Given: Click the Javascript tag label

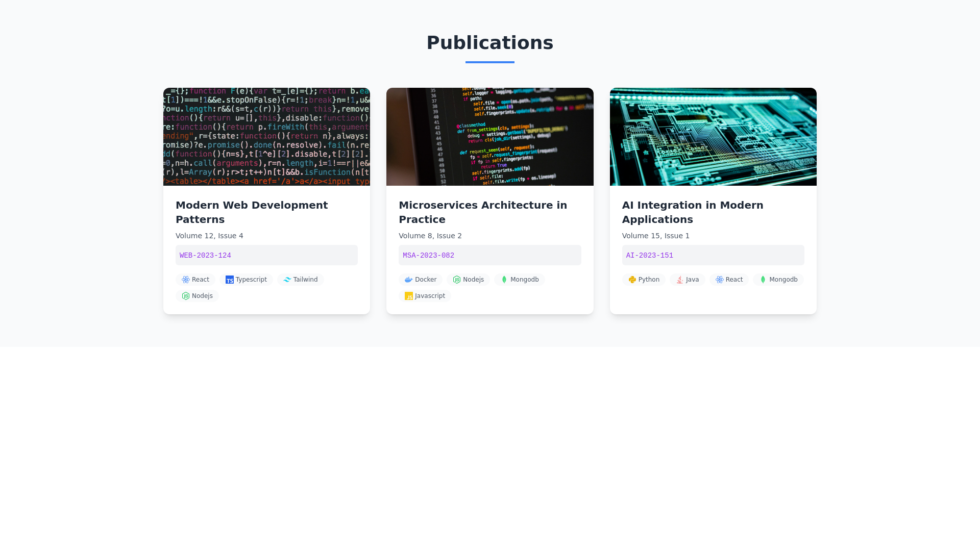Looking at the screenshot, I should click(x=430, y=296).
